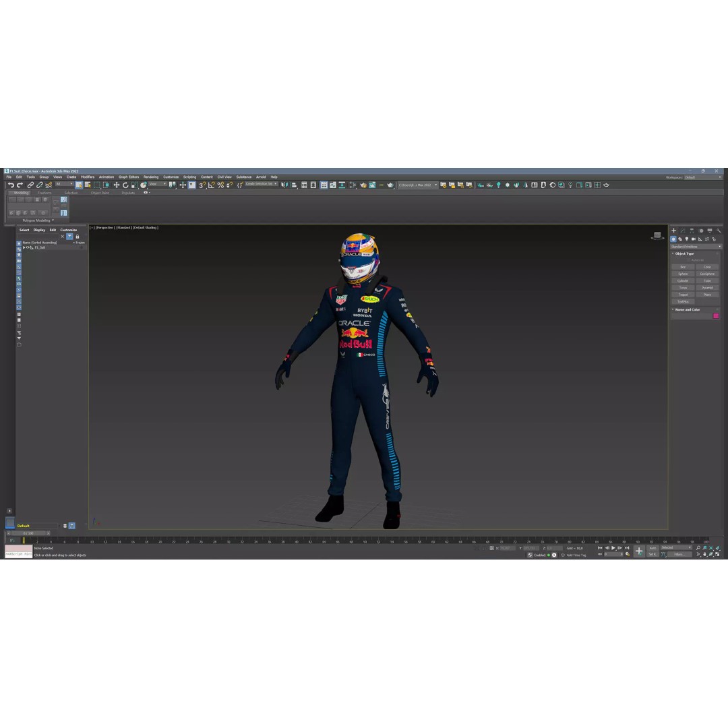Viewport: 728px width, 728px height.
Task: Toggle the Angle Snap icon
Action: tap(211, 185)
